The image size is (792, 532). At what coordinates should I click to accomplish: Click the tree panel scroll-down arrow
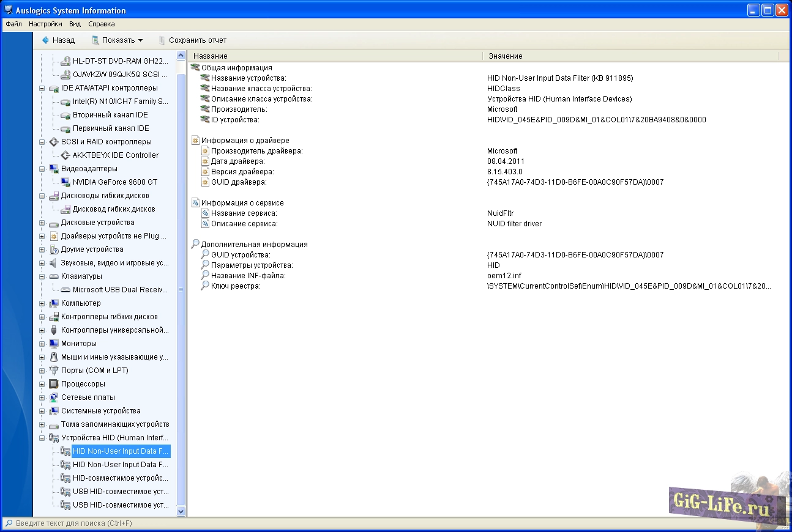(181, 511)
